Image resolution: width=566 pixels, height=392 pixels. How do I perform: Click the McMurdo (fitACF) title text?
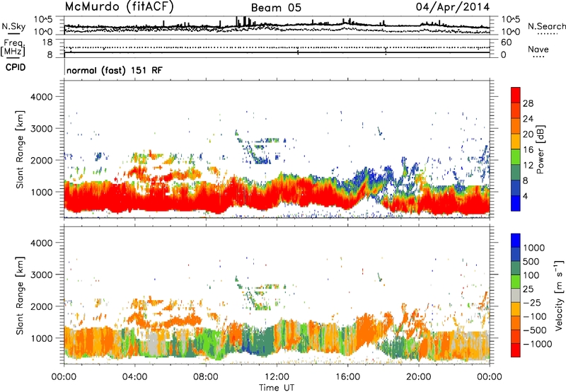119,6
